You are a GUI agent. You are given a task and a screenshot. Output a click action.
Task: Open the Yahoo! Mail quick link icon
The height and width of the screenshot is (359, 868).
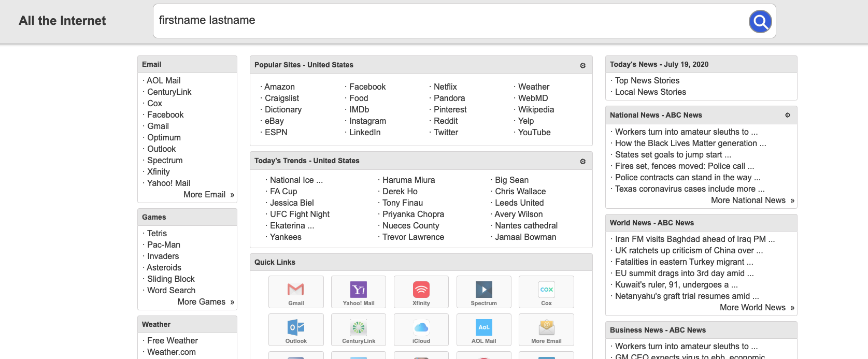click(359, 292)
